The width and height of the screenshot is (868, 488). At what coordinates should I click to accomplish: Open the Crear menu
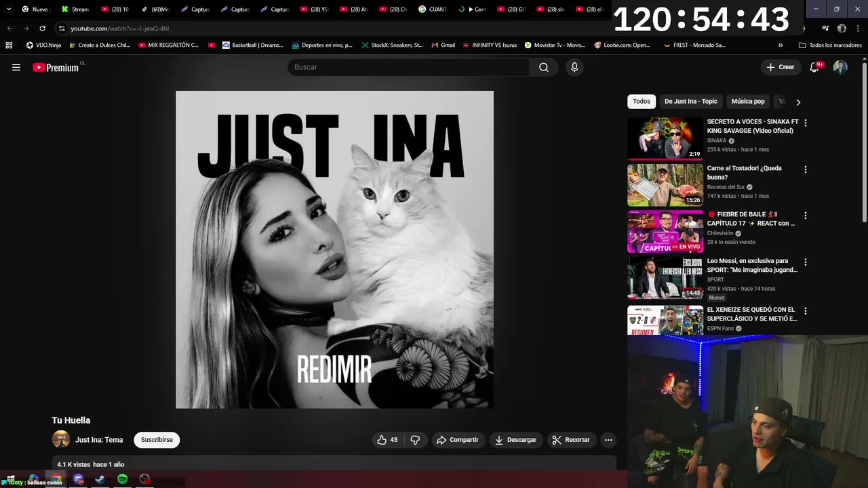point(781,67)
